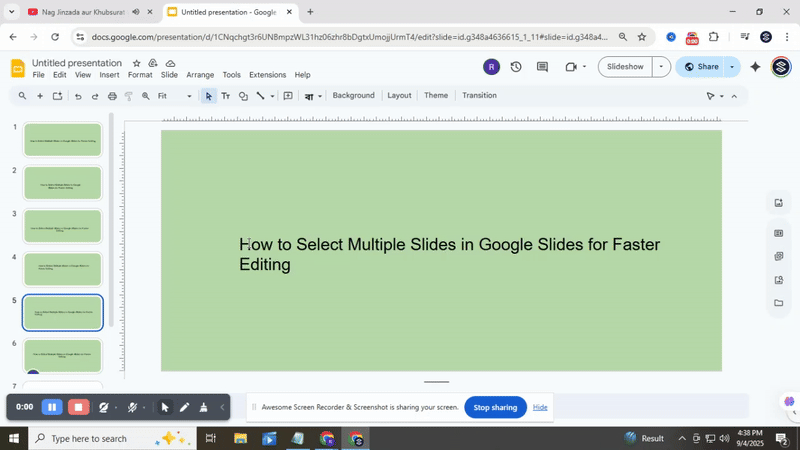The height and width of the screenshot is (450, 800).
Task: Click the search menus magnifier icon
Action: pyautogui.click(x=22, y=96)
